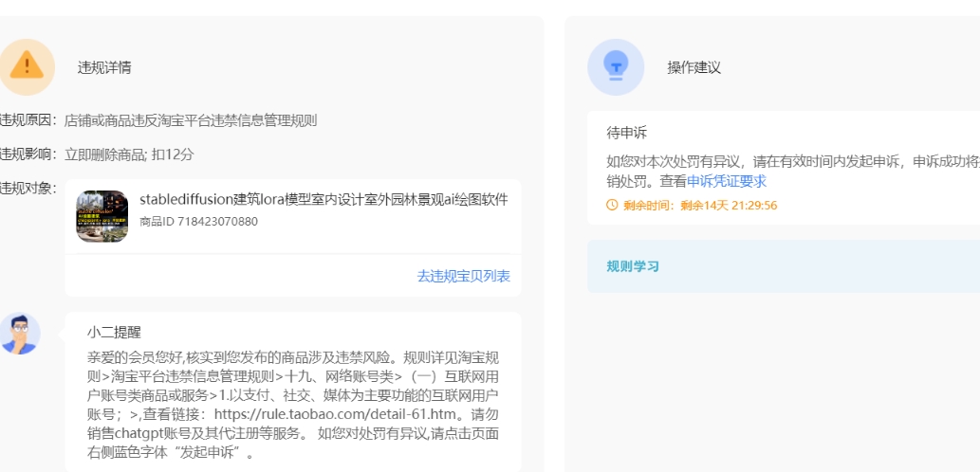Select the 操作建议 panel heading

693,67
